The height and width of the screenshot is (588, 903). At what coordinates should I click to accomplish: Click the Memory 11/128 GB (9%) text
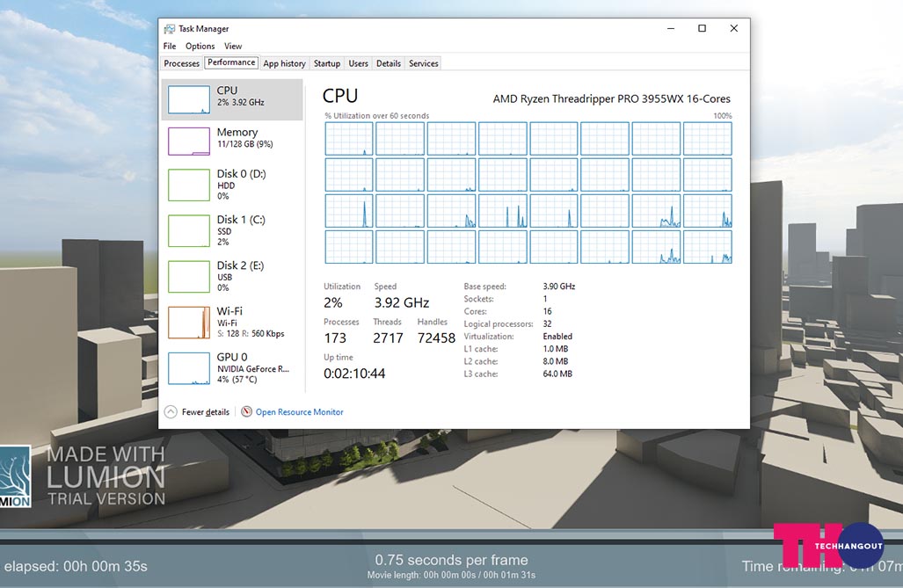point(244,144)
